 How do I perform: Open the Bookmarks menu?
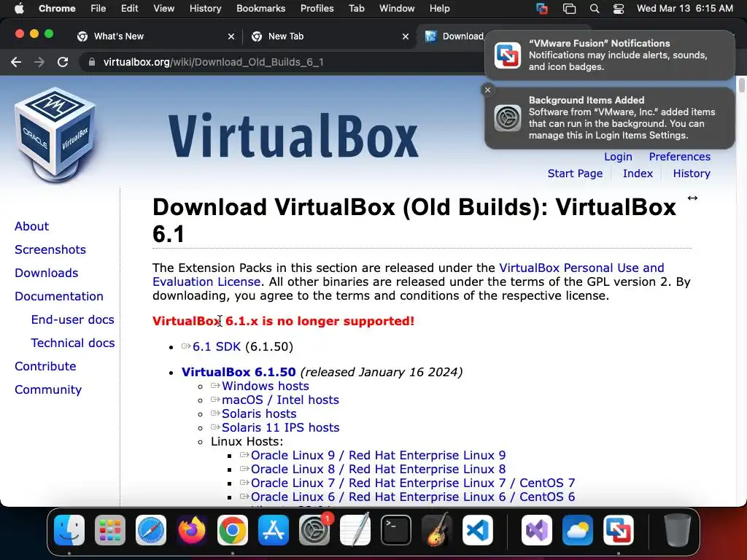[x=260, y=9]
